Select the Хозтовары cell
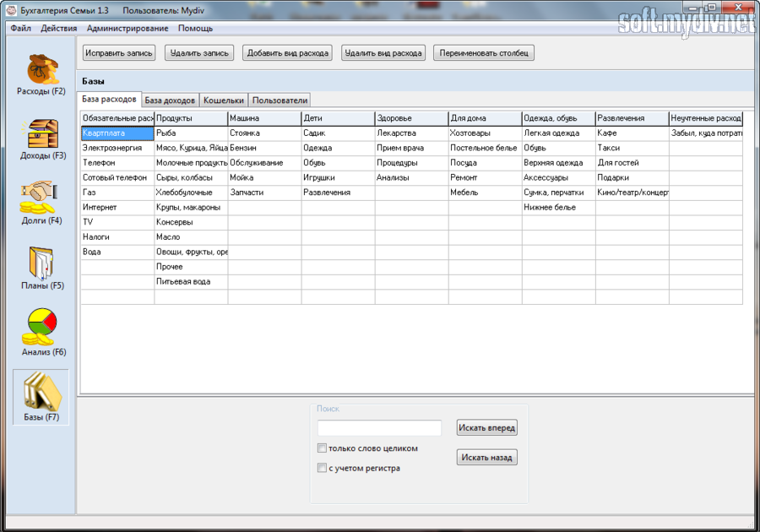The image size is (760, 532). pyautogui.click(x=486, y=133)
